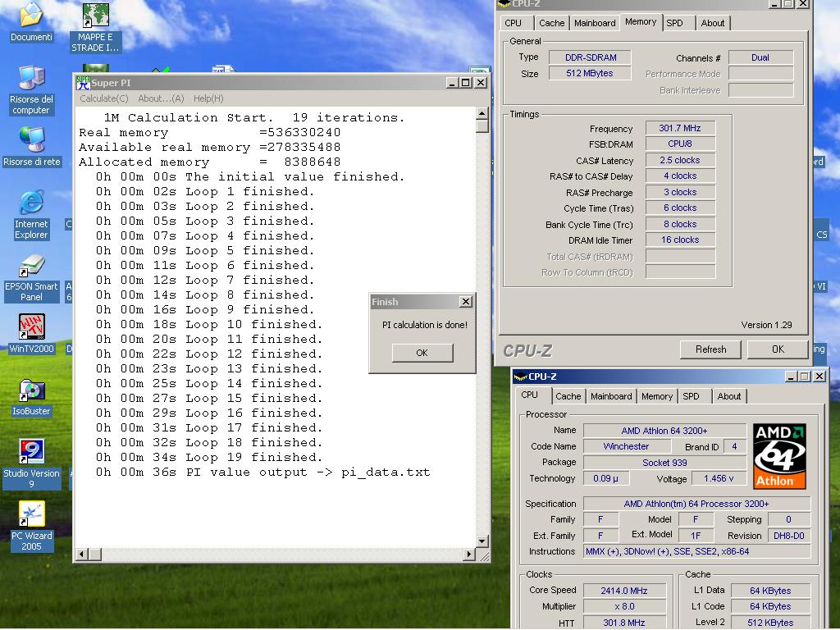The image size is (840, 630).
Task: Switch to CPU tab in CPU-Z timings window
Action: pos(513,23)
